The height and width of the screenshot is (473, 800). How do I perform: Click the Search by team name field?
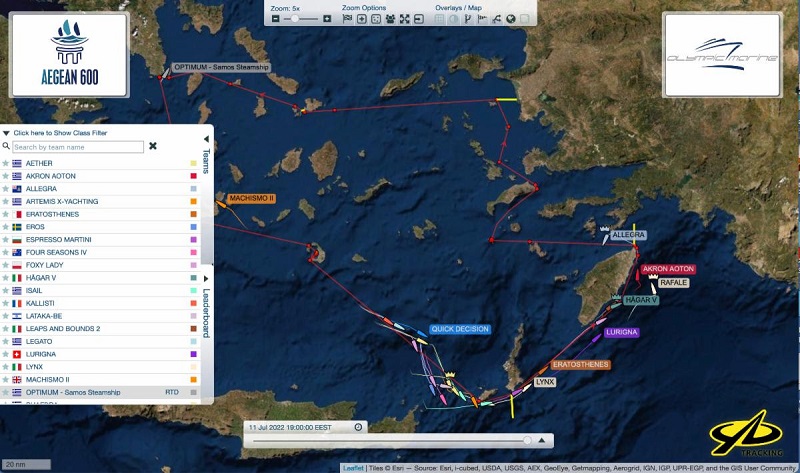coord(78,147)
